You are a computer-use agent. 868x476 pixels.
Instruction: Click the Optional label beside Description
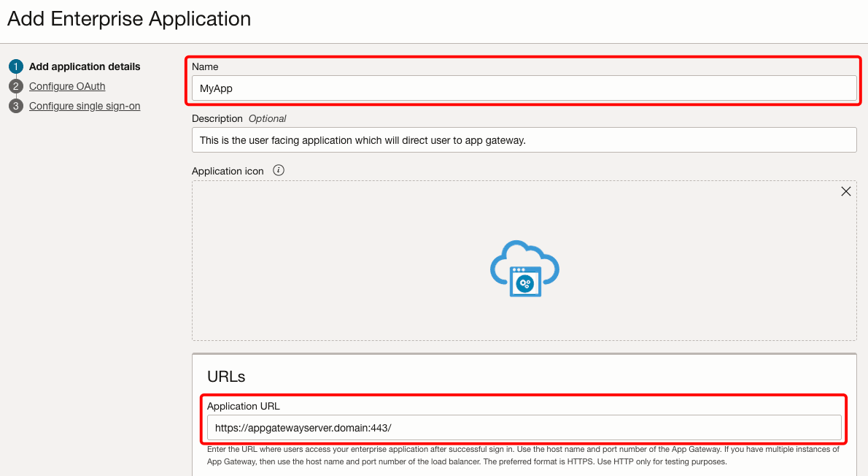tap(268, 118)
